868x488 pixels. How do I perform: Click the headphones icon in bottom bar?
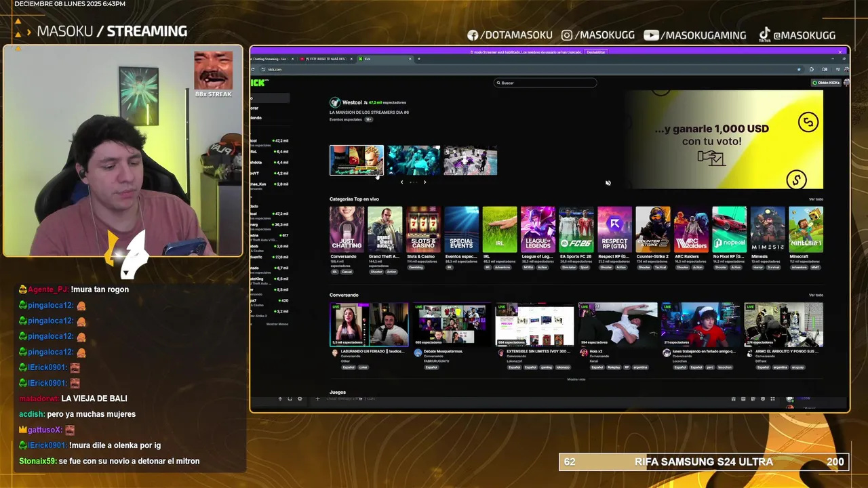pyautogui.click(x=290, y=399)
